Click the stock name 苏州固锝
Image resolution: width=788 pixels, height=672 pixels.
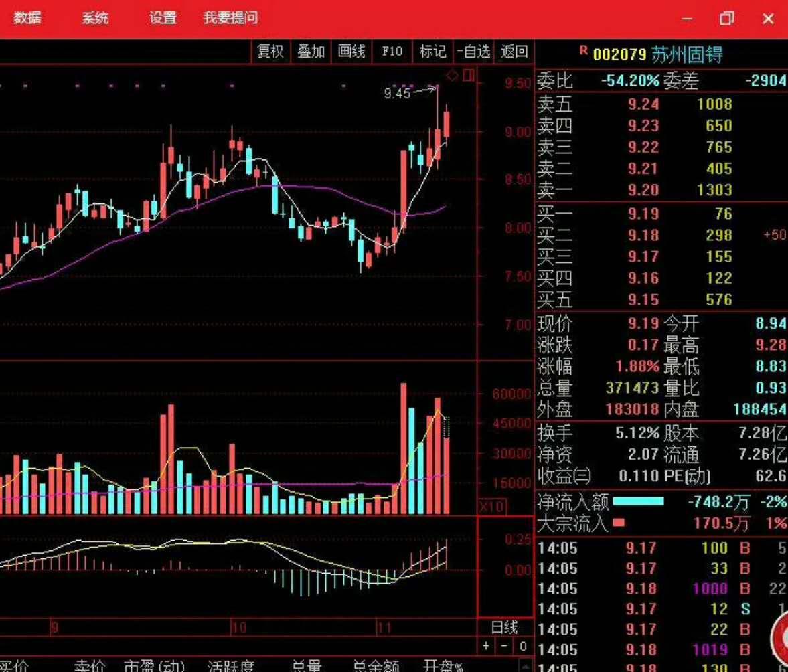[686, 54]
